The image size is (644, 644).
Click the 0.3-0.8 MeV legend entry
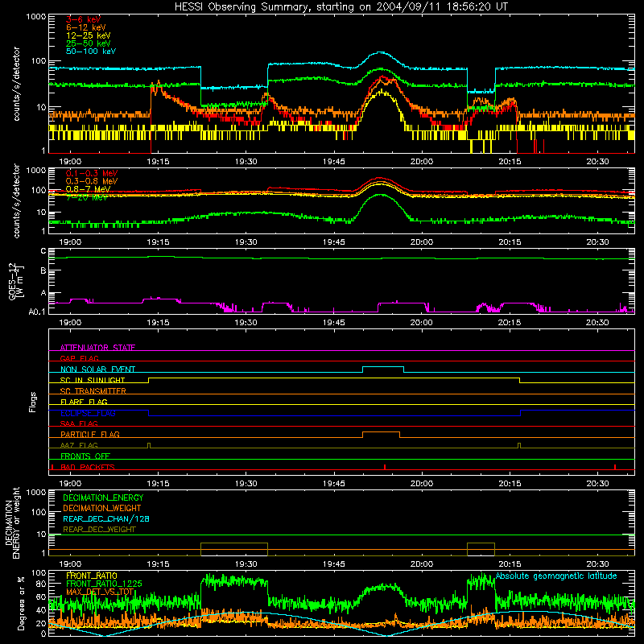pyautogui.click(x=92, y=181)
